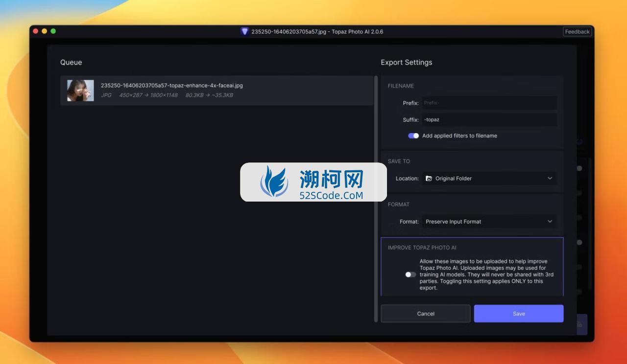
Task: Click the 80.3KB → ~35.3KB size text
Action: pyautogui.click(x=209, y=95)
